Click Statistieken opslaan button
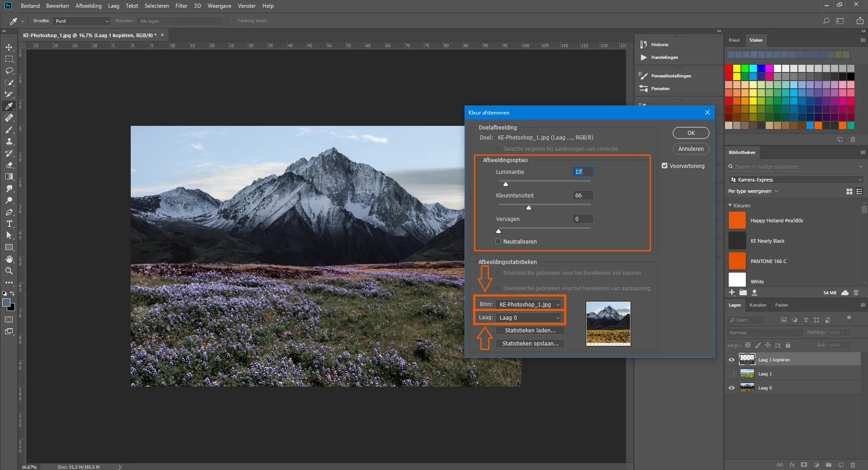Viewport: 868px width, 470px height. tap(530, 344)
